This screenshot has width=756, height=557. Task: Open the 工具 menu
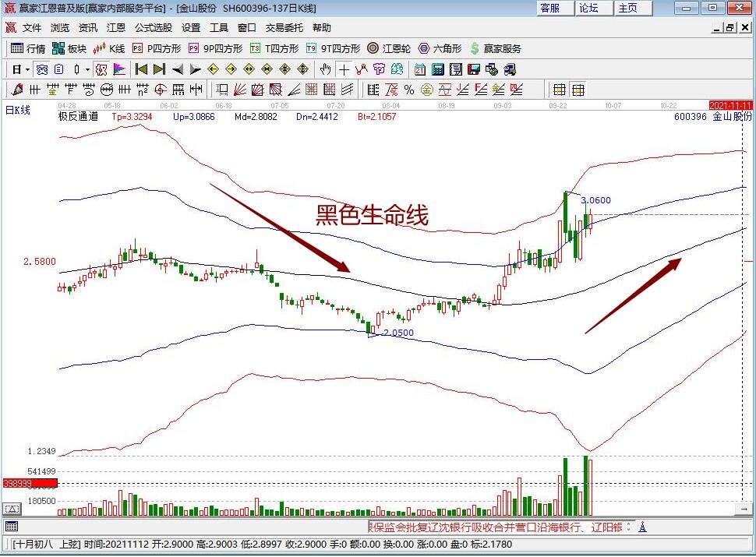[x=217, y=27]
